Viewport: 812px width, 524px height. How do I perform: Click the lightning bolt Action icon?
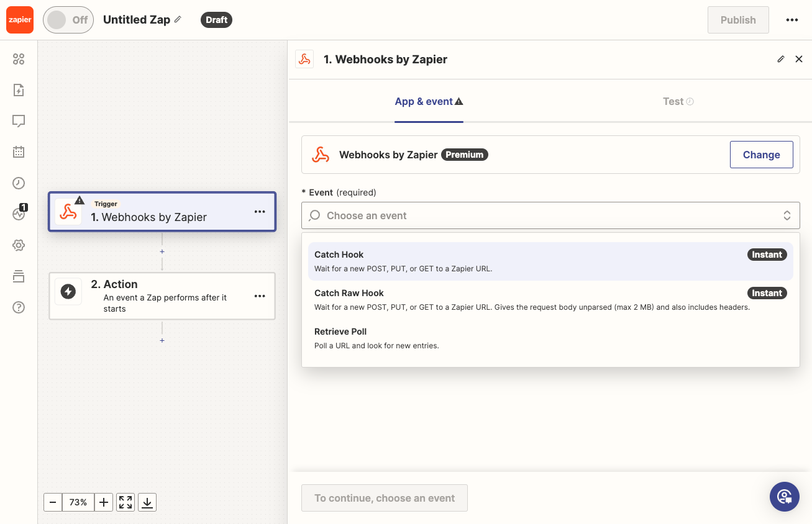68,291
